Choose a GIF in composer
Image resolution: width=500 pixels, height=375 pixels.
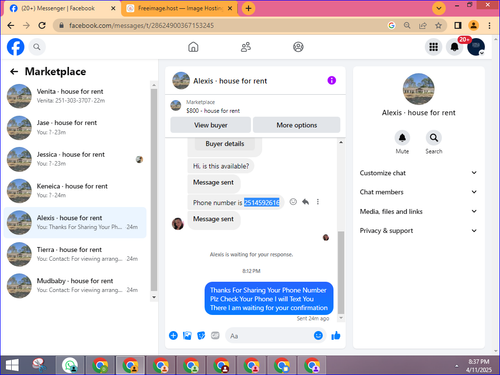[215, 335]
